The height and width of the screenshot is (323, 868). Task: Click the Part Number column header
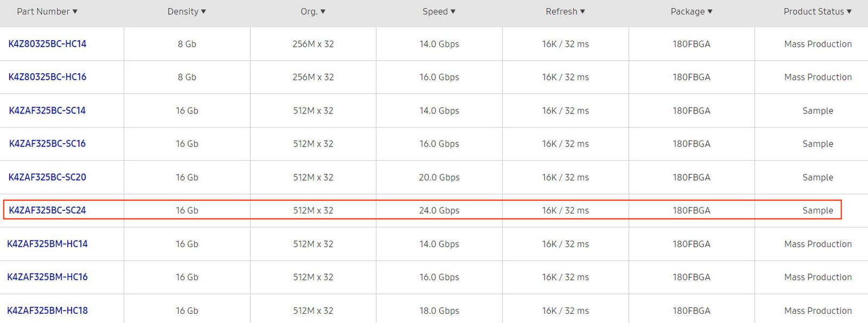click(43, 11)
